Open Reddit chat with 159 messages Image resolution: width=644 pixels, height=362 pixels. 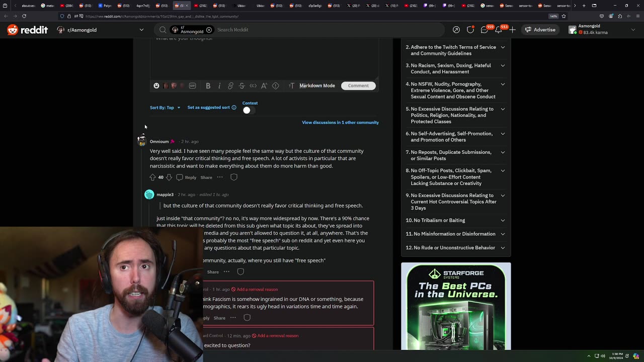[x=485, y=30]
